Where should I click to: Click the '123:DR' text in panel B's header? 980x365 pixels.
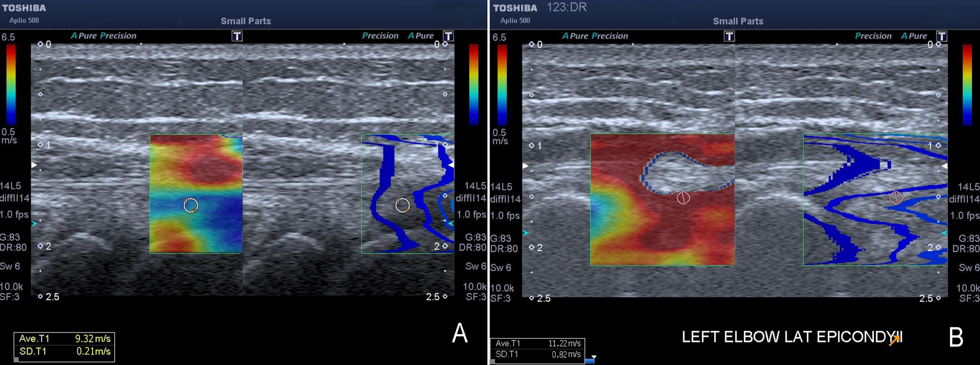click(x=567, y=7)
